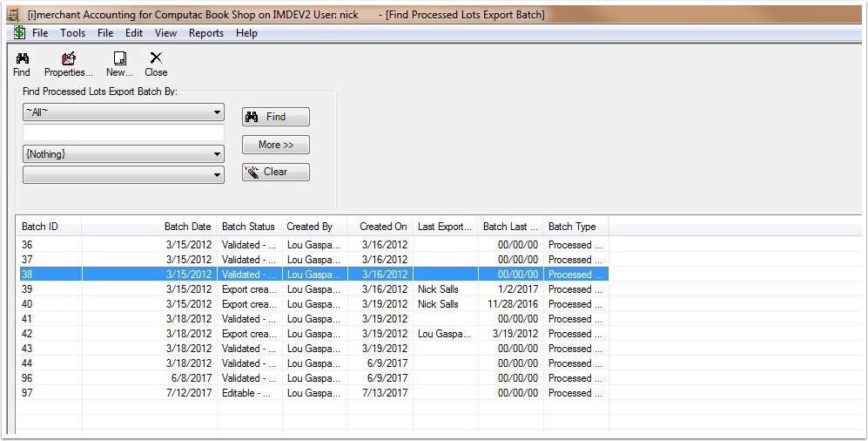Open the View menu

[x=165, y=33]
